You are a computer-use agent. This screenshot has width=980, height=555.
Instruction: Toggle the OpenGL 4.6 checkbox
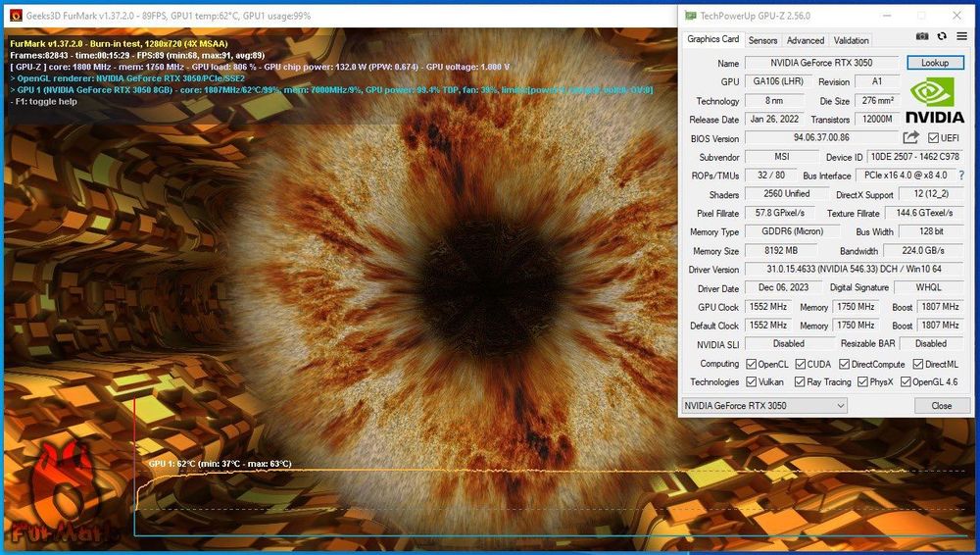tap(905, 381)
